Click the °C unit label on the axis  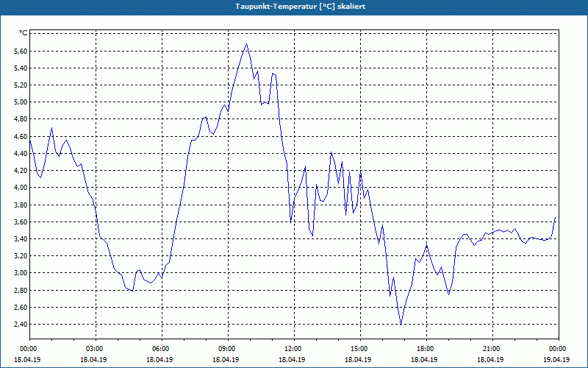tap(23, 33)
